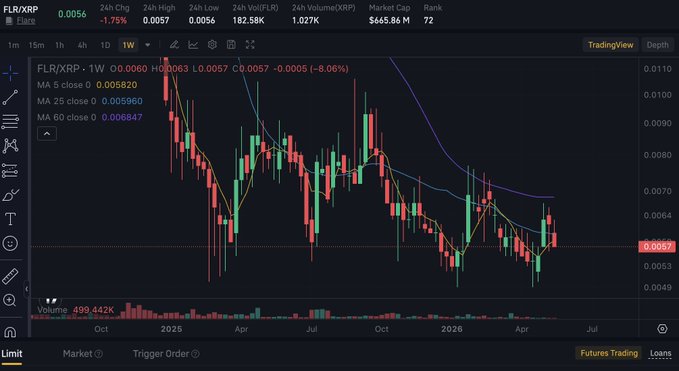This screenshot has height=371, width=679.
Task: Open the emoji icons tool
Action: click(10, 243)
